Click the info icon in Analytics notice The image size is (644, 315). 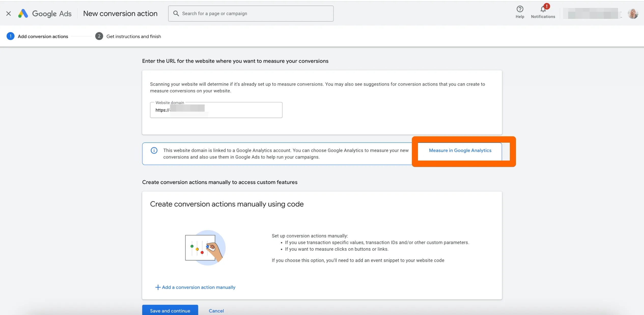point(154,150)
